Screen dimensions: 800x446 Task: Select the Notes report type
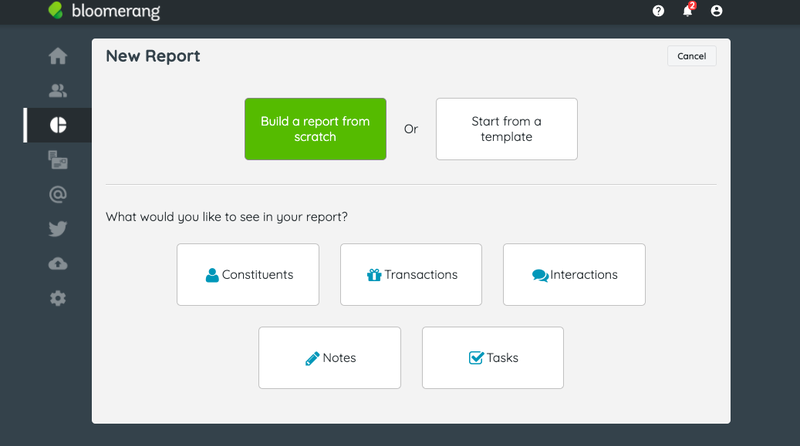click(x=330, y=358)
